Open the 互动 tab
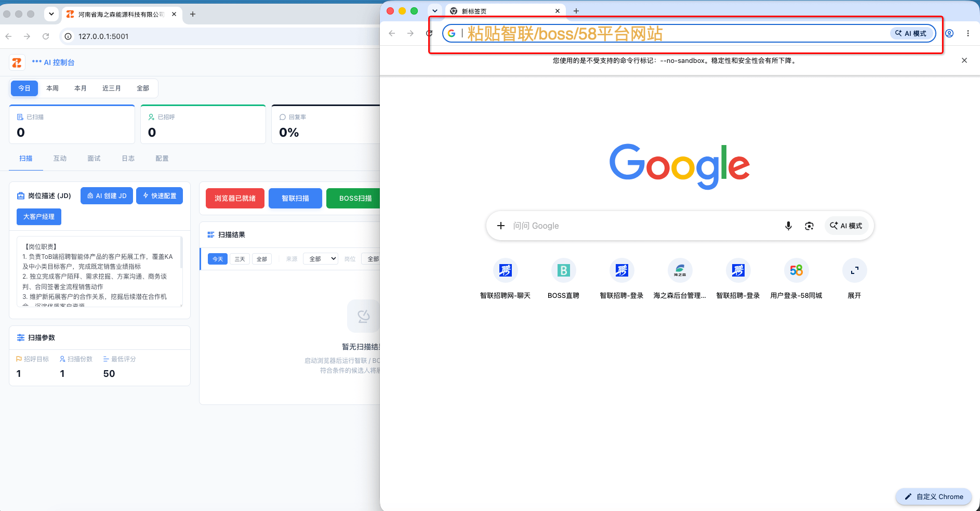Viewport: 980px width, 511px height. click(x=60, y=159)
